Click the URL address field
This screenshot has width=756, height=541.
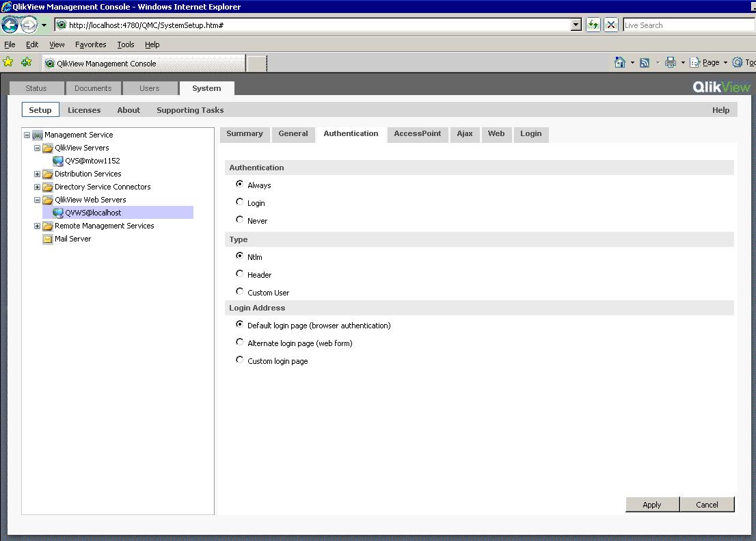pyautogui.click(x=319, y=25)
